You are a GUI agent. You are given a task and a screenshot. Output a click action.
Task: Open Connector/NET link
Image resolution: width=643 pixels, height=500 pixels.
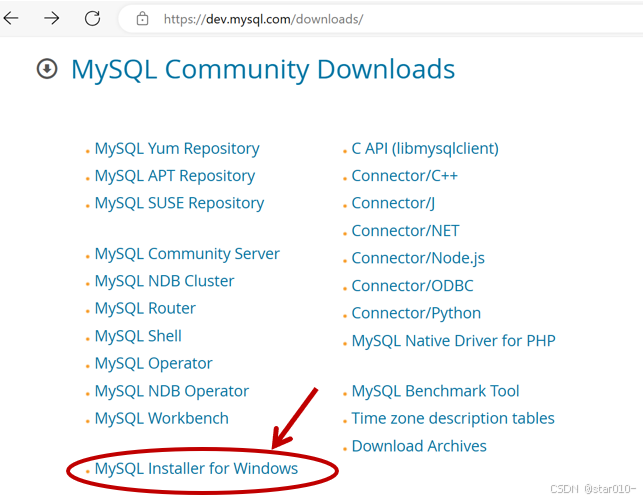click(405, 231)
